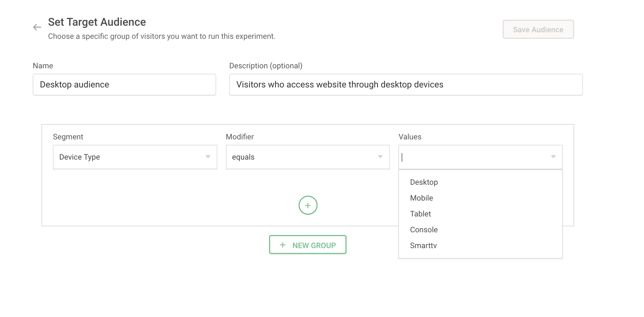Click inside the Values text field

click(x=472, y=157)
